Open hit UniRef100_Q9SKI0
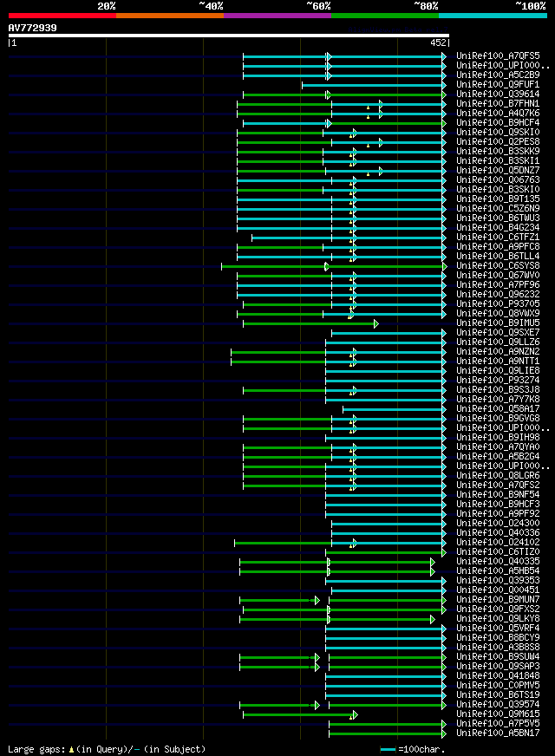 pos(498,133)
